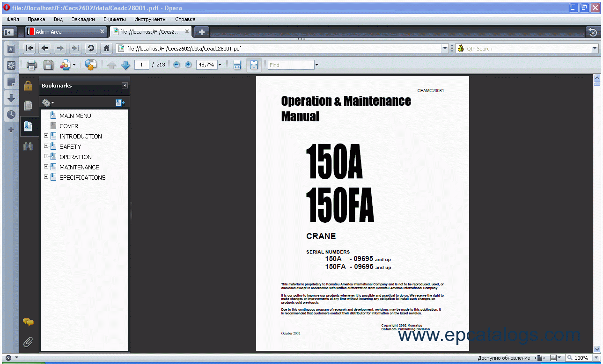Go back with the Back arrow button
The width and height of the screenshot is (603, 364).
click(x=45, y=48)
